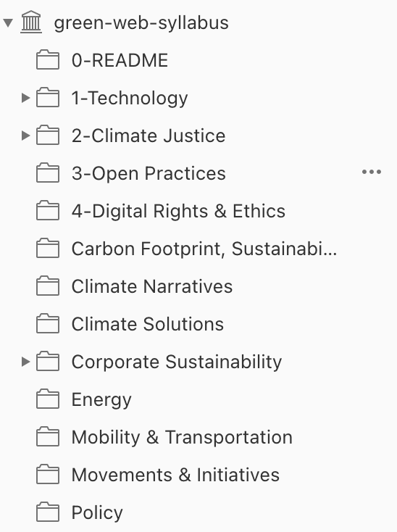Expand the 1-Technology collection
Screen dimensions: 397x532
25,98
